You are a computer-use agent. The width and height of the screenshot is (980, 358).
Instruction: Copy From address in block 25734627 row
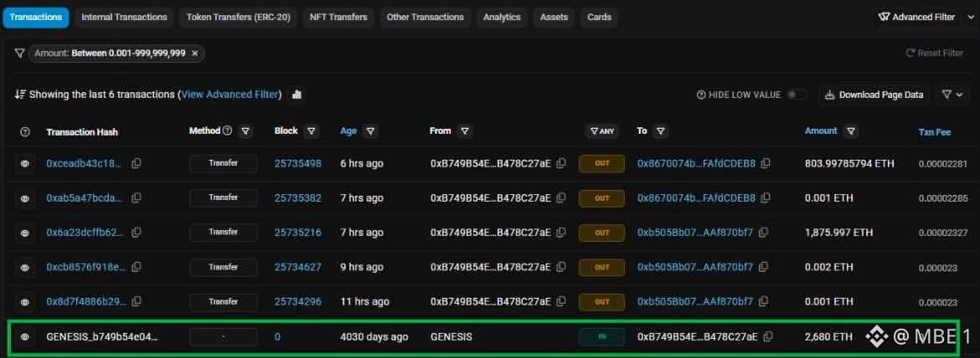(x=561, y=267)
